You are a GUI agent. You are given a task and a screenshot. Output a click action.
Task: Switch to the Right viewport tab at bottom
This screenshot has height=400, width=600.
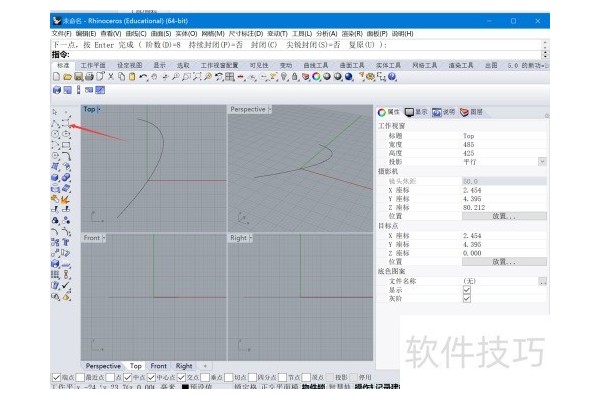(x=184, y=366)
